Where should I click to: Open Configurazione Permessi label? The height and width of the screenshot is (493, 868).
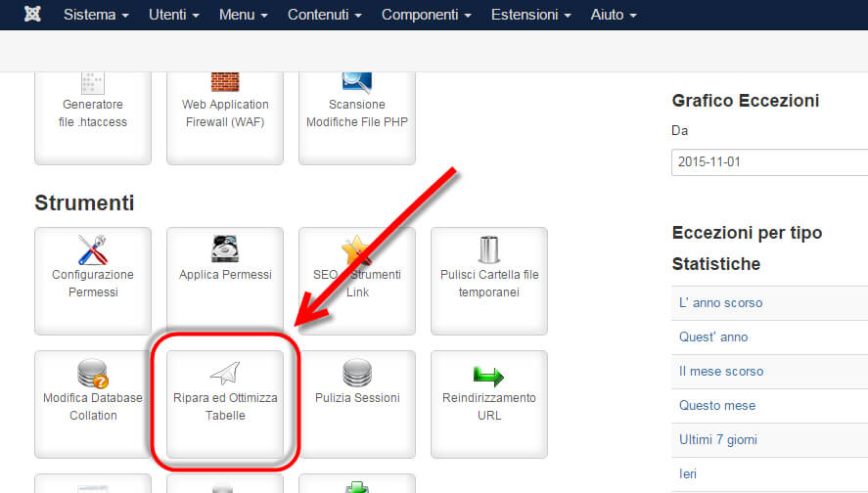click(93, 284)
